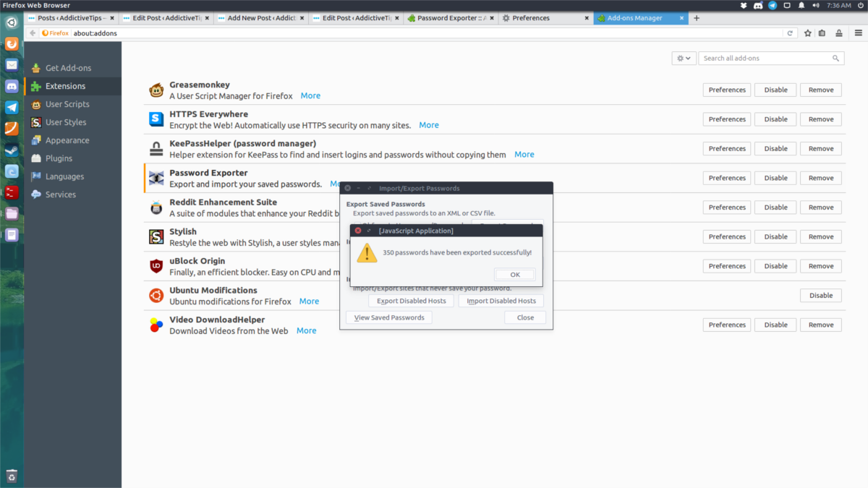
Task: Click the KeePassHelper padlock icon
Action: pos(156,149)
